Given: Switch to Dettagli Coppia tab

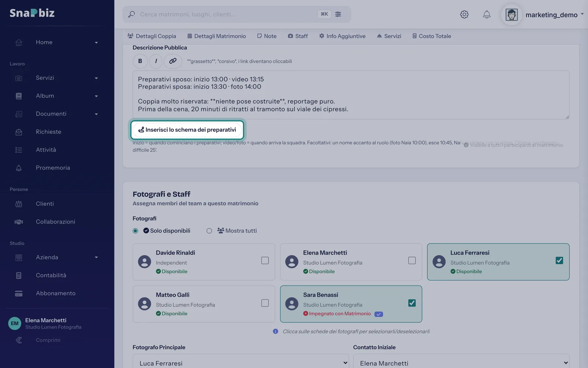Looking at the screenshot, I should point(152,36).
